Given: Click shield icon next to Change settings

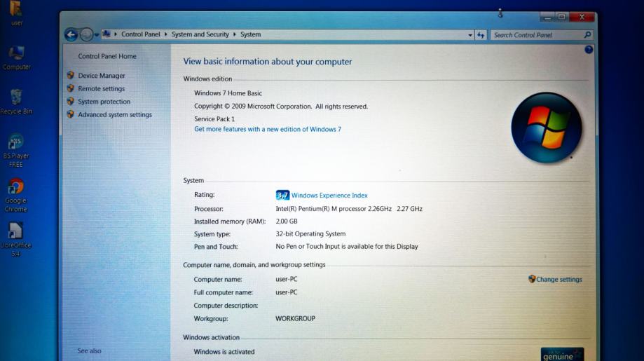Looking at the screenshot, I should click(x=532, y=279).
